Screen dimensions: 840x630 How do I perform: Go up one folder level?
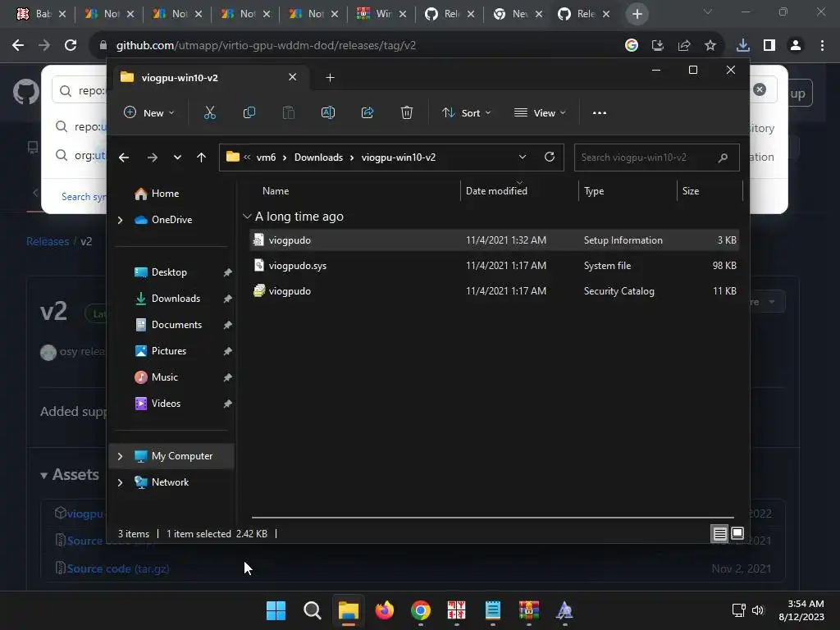[x=202, y=157]
